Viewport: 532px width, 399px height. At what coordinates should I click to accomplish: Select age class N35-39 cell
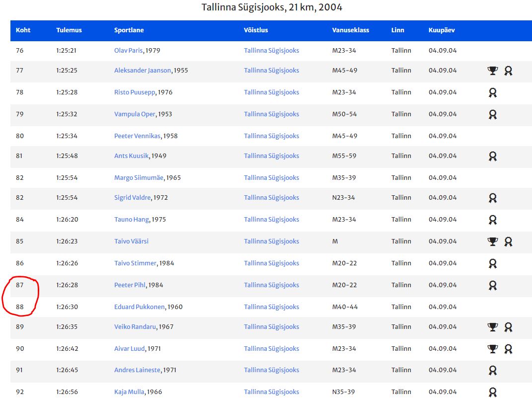click(343, 392)
